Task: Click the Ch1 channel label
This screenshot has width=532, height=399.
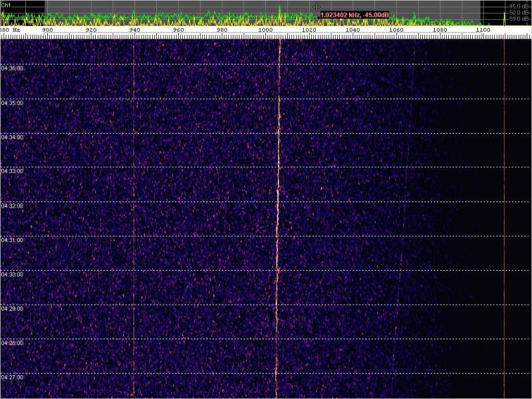Action: coord(5,5)
